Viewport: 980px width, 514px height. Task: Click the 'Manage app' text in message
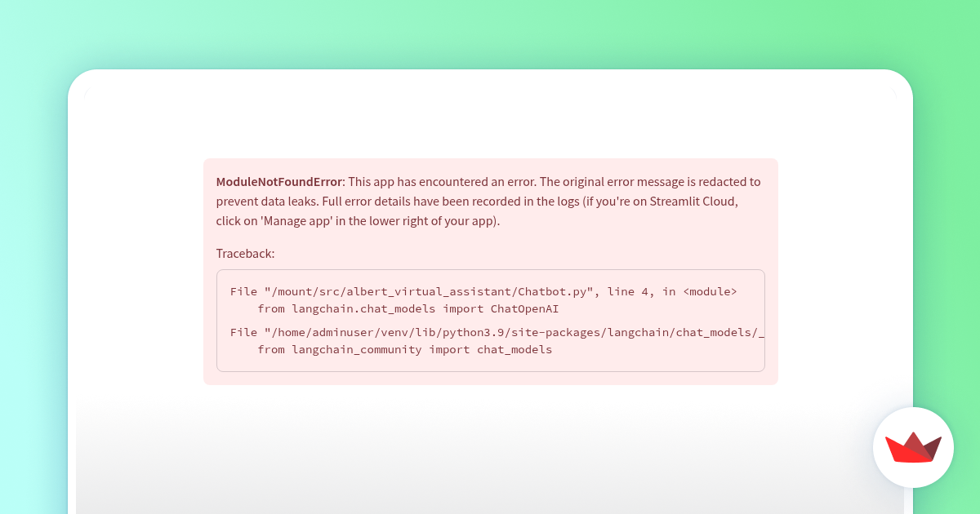click(293, 221)
